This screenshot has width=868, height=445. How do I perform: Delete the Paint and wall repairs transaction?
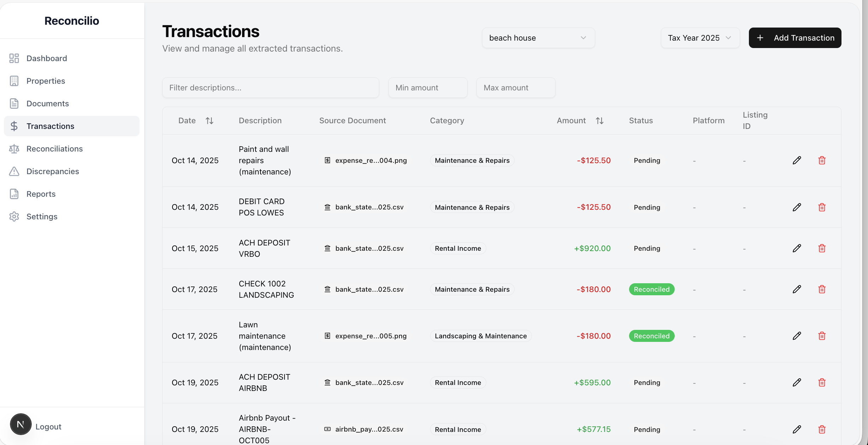[822, 160]
